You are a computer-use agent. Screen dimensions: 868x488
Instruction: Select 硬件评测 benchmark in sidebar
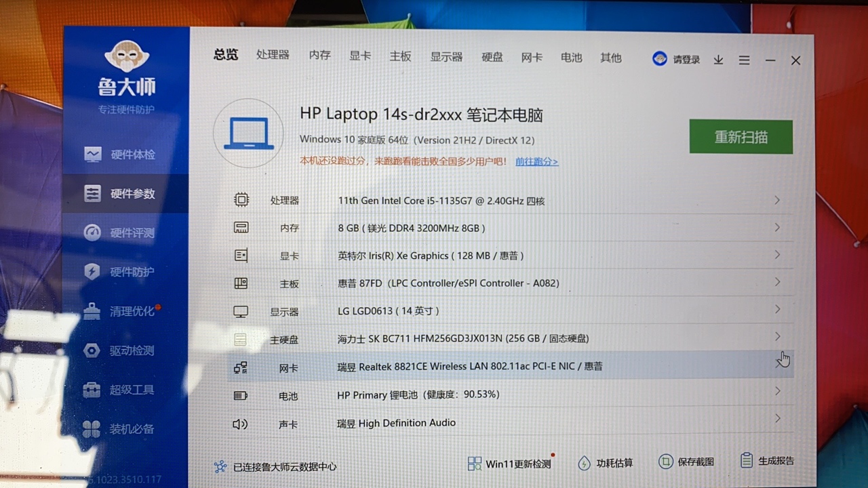point(132,233)
